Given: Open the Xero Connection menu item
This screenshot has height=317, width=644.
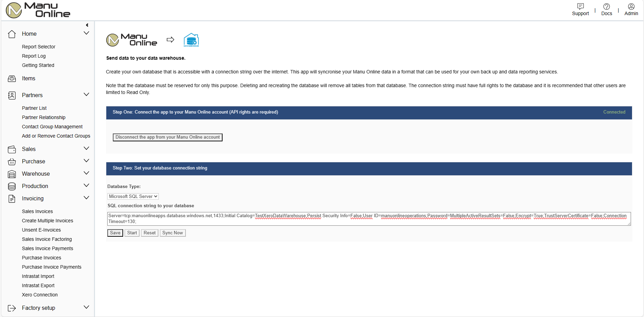Looking at the screenshot, I should tap(40, 295).
